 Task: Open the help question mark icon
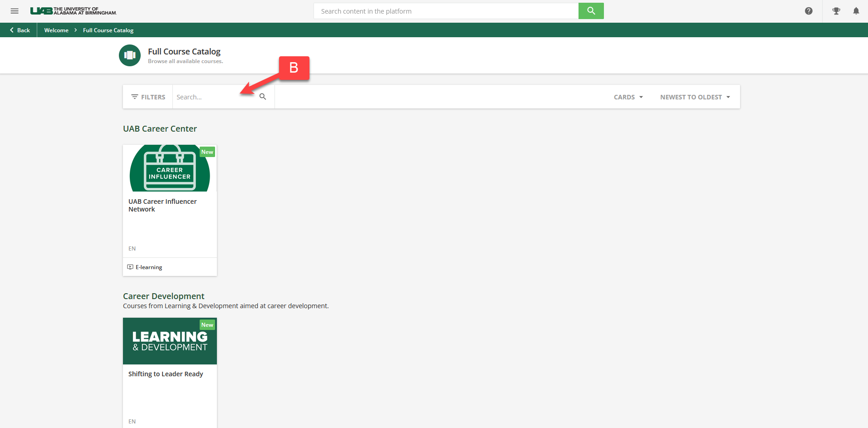tap(809, 11)
